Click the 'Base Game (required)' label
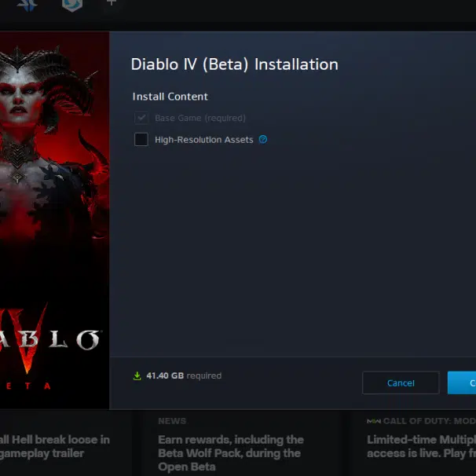This screenshot has height=476, width=476. pyautogui.click(x=200, y=118)
